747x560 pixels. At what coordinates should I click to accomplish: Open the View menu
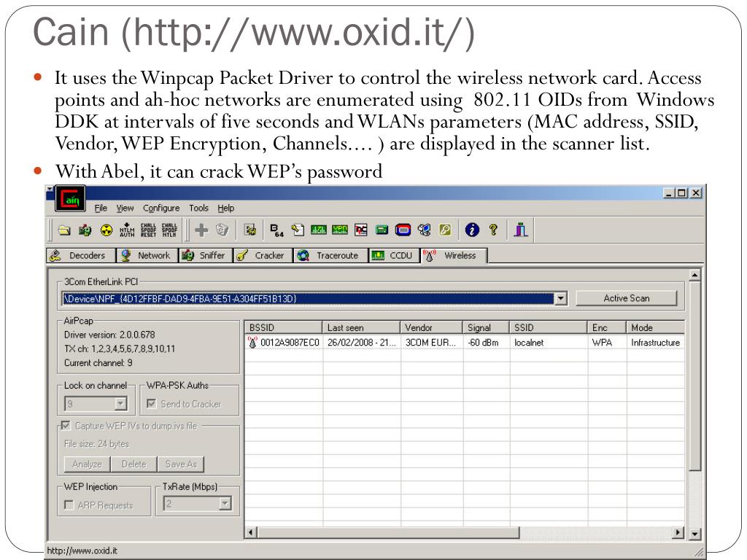pyautogui.click(x=125, y=208)
